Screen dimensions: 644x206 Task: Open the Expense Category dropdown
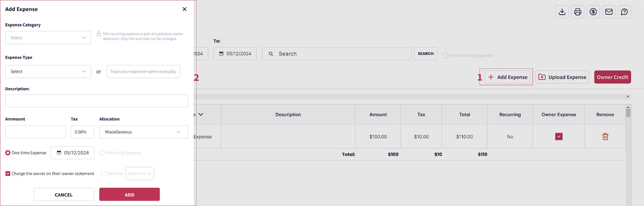pyautogui.click(x=48, y=38)
